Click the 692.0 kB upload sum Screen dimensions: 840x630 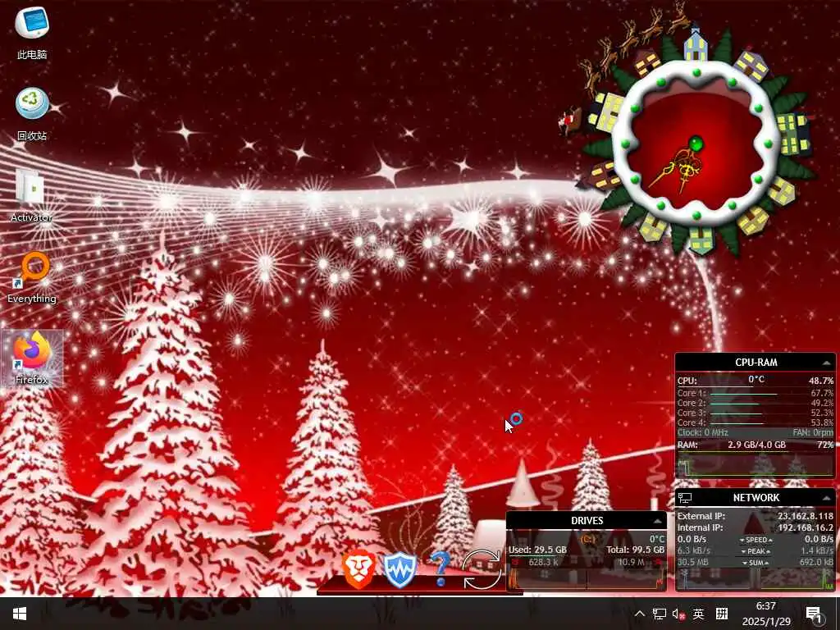[x=816, y=563]
